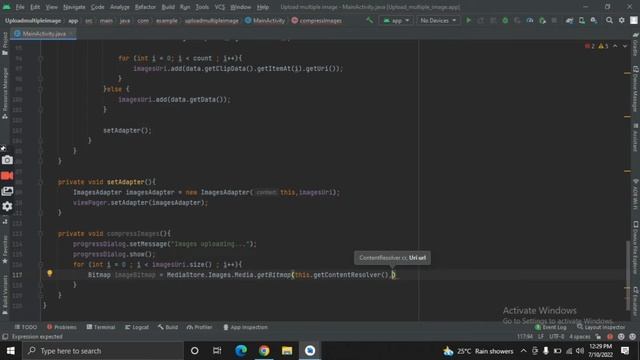Open the Build Variants side panel
640x360 pixels.
(x=5, y=295)
